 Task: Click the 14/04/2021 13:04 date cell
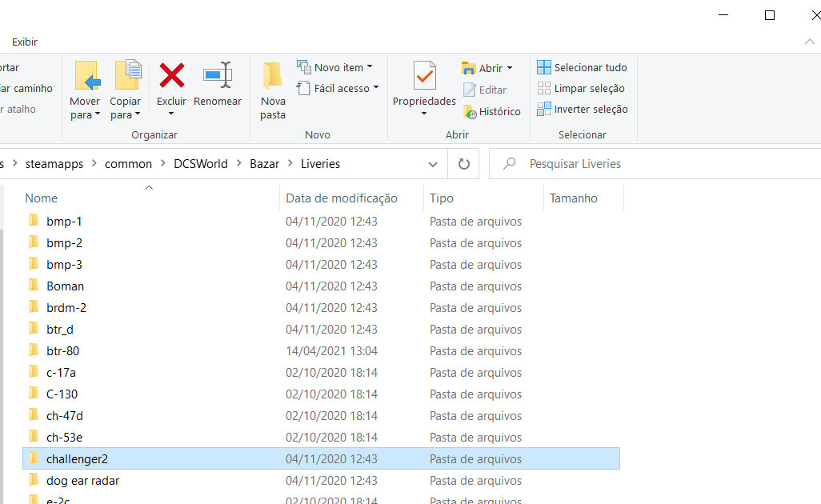(x=331, y=350)
